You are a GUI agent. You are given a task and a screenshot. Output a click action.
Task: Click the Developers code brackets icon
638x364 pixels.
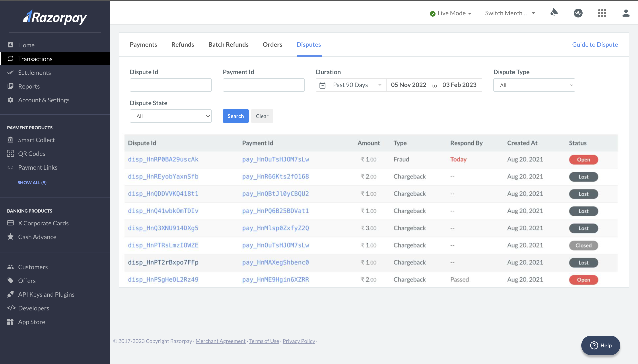[11, 308]
